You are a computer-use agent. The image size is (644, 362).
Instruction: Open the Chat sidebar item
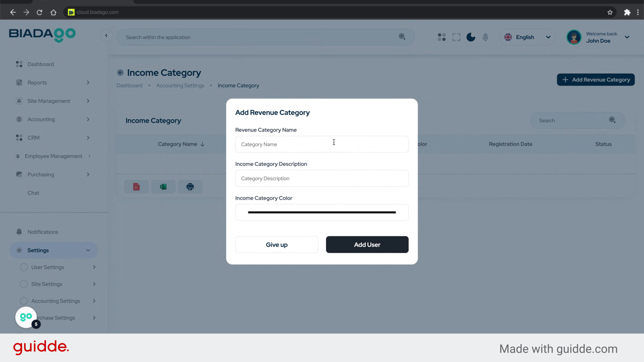coord(33,193)
